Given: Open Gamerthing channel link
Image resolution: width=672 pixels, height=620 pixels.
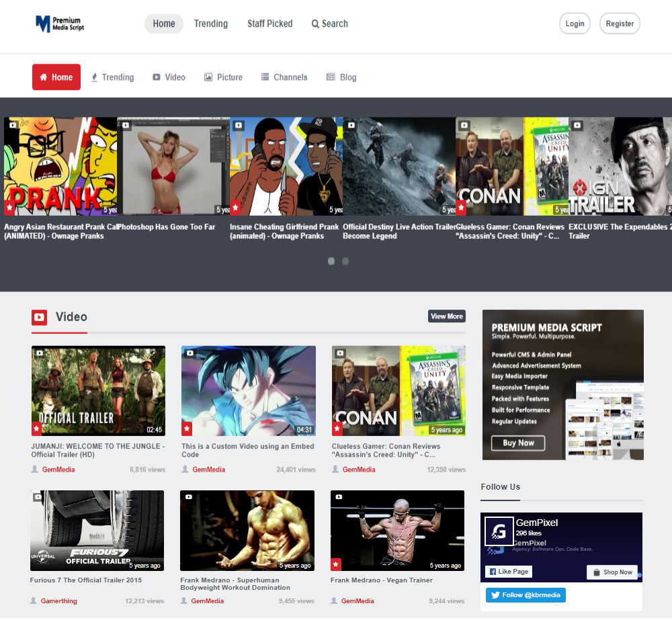Looking at the screenshot, I should 58,601.
